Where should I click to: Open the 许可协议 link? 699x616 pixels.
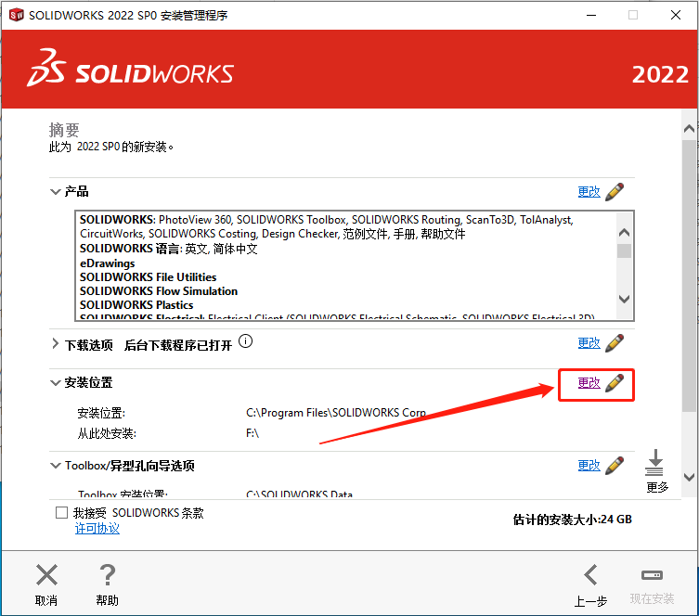coord(97,529)
